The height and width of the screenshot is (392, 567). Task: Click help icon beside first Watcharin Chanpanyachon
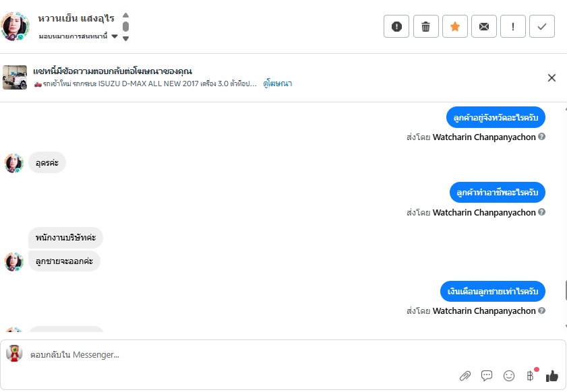click(x=541, y=137)
